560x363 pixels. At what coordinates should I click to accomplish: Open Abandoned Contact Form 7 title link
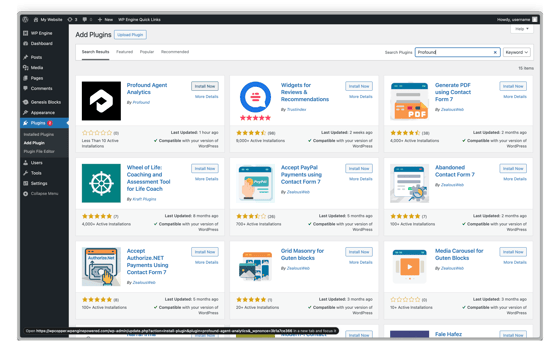coord(455,171)
